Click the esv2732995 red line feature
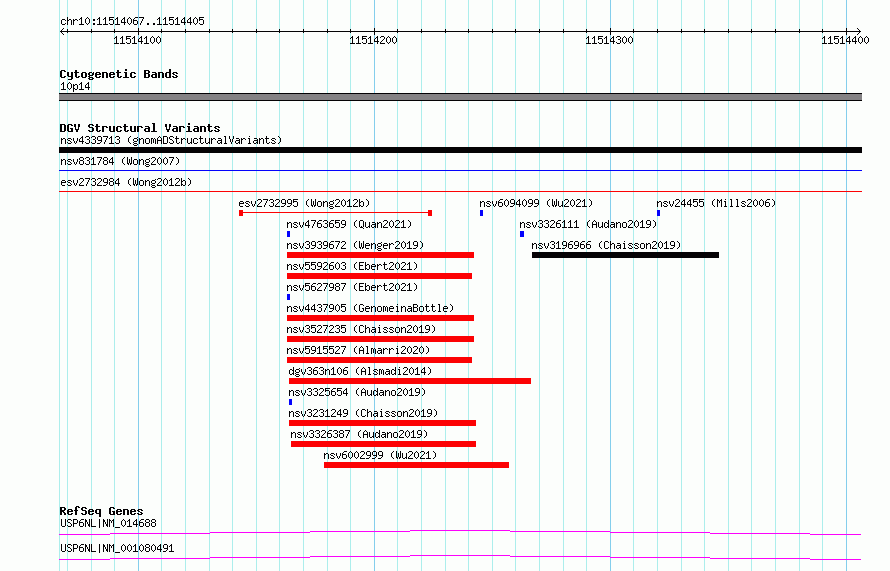The height and width of the screenshot is (571, 890). click(335, 213)
